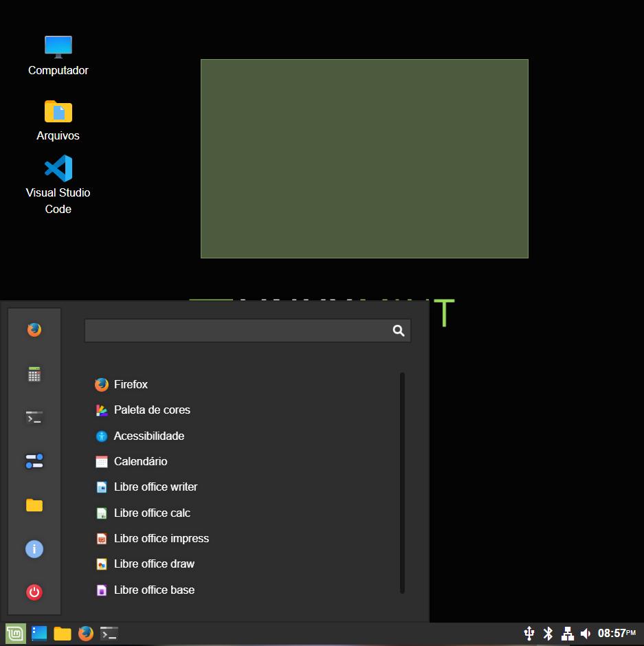Click the shutdown power icon in the menu

pos(34,592)
